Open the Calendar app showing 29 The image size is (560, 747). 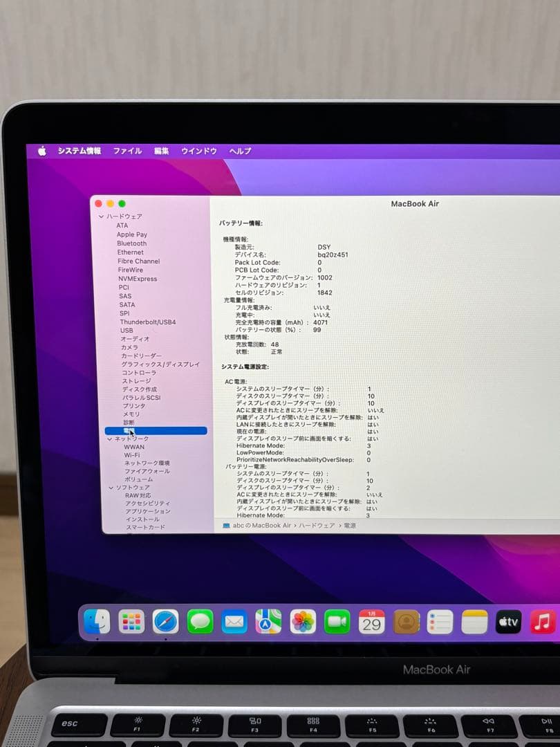(x=371, y=621)
